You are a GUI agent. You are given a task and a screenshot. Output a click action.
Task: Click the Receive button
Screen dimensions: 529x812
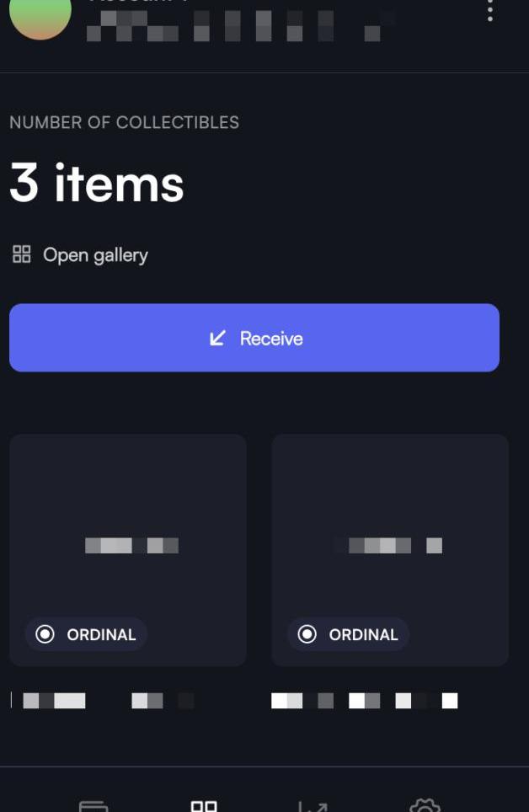pyautogui.click(x=254, y=338)
